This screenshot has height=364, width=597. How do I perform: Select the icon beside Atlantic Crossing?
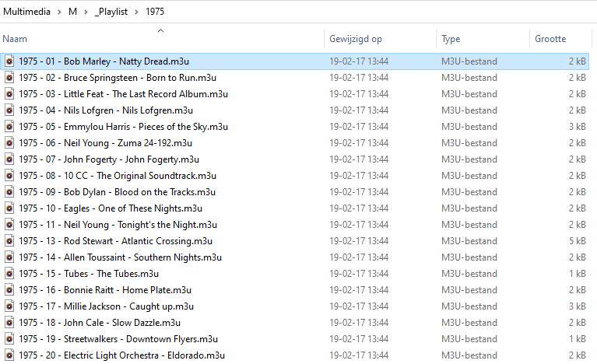9,241
